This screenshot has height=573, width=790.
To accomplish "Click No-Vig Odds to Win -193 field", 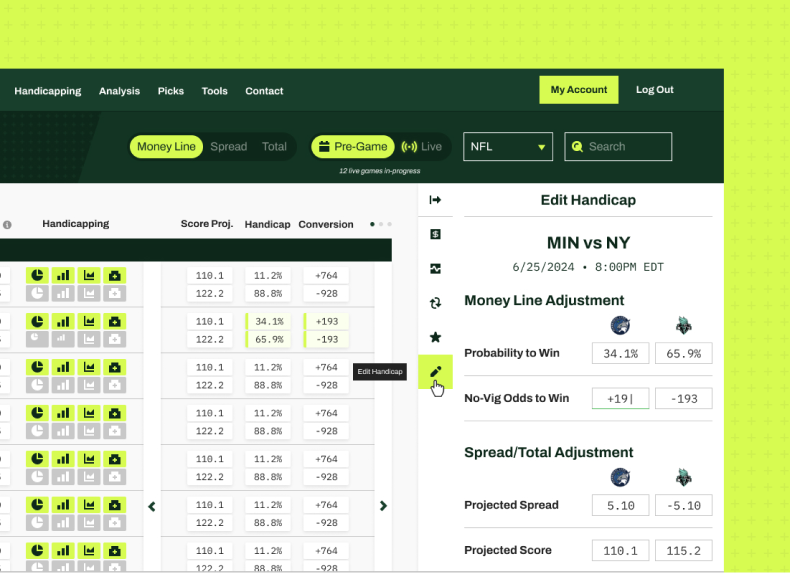I will click(x=684, y=399).
